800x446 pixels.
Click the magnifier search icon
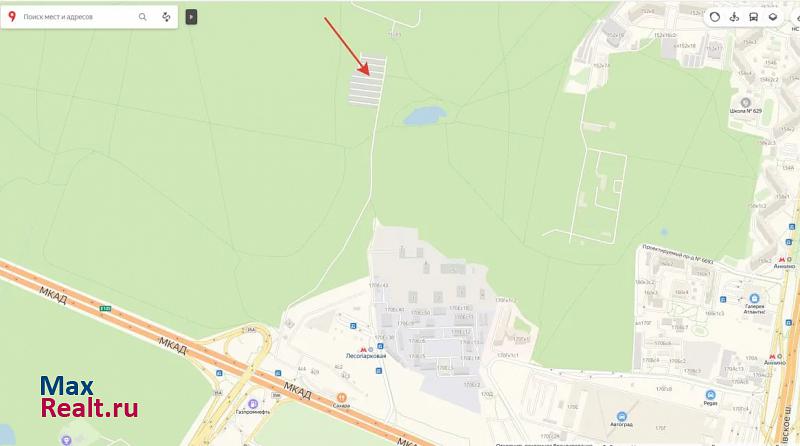(x=142, y=17)
